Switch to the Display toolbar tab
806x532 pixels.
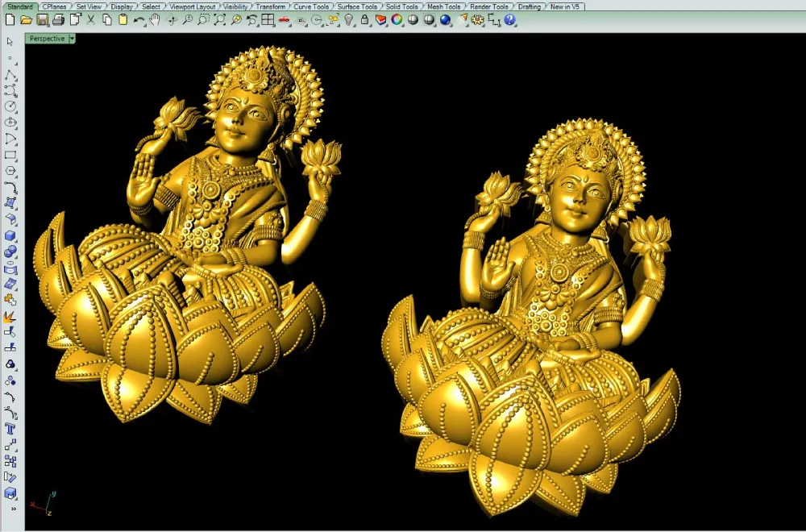point(122,6)
